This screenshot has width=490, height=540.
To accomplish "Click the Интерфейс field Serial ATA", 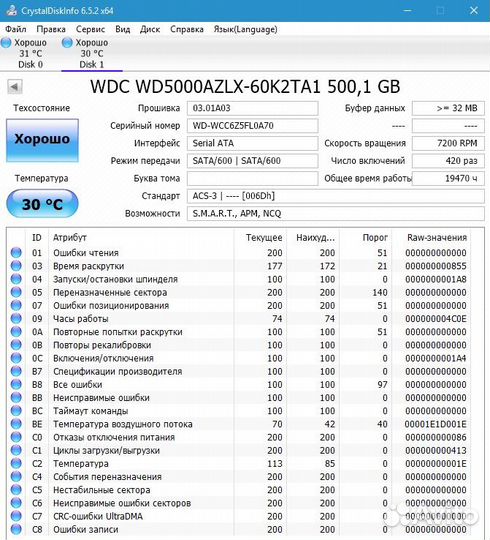I will coord(252,143).
